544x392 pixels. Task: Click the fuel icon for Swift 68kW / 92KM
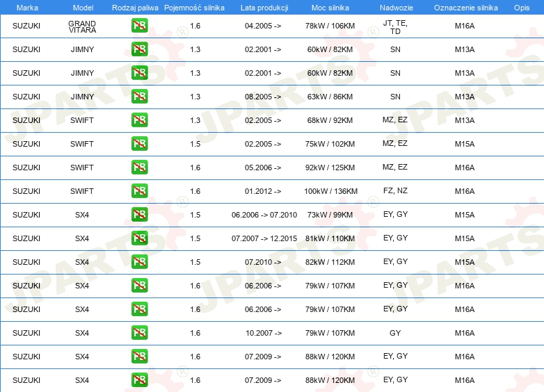click(139, 120)
